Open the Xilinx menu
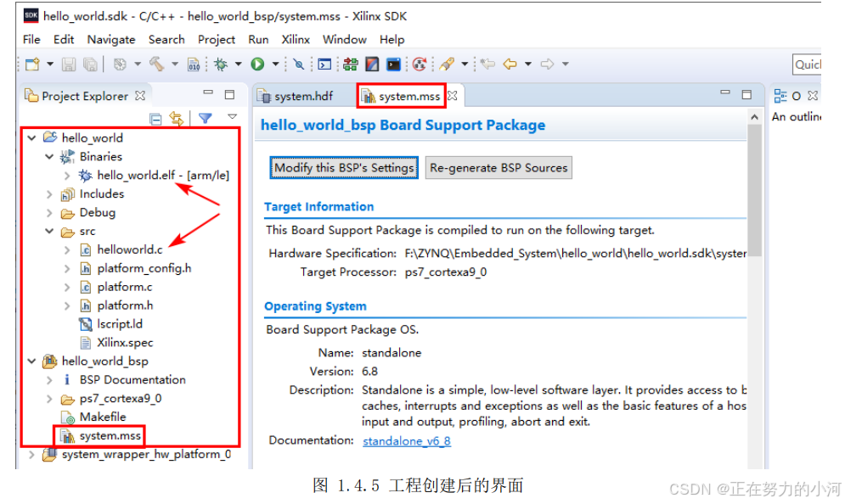The width and height of the screenshot is (845, 504). tap(296, 39)
